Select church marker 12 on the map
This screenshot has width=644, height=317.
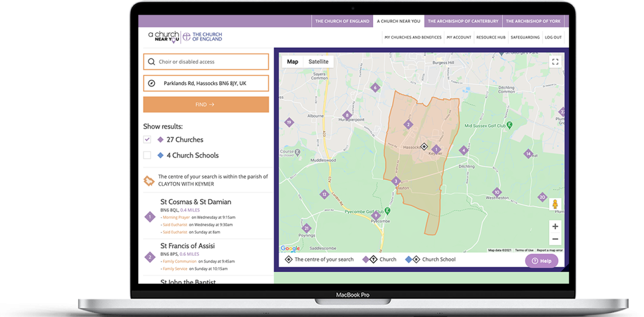click(324, 195)
